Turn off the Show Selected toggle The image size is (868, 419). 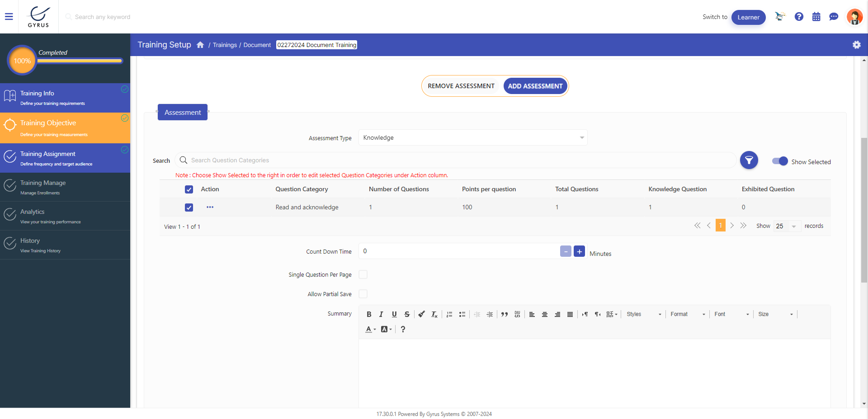tap(780, 161)
